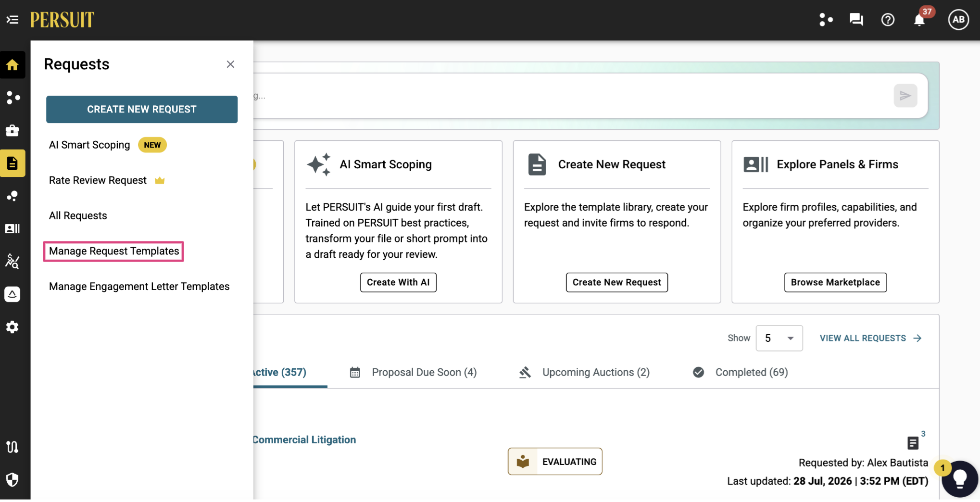980x502 pixels.
Task: Open the triangle drive icon in sidebar
Action: pyautogui.click(x=13, y=294)
